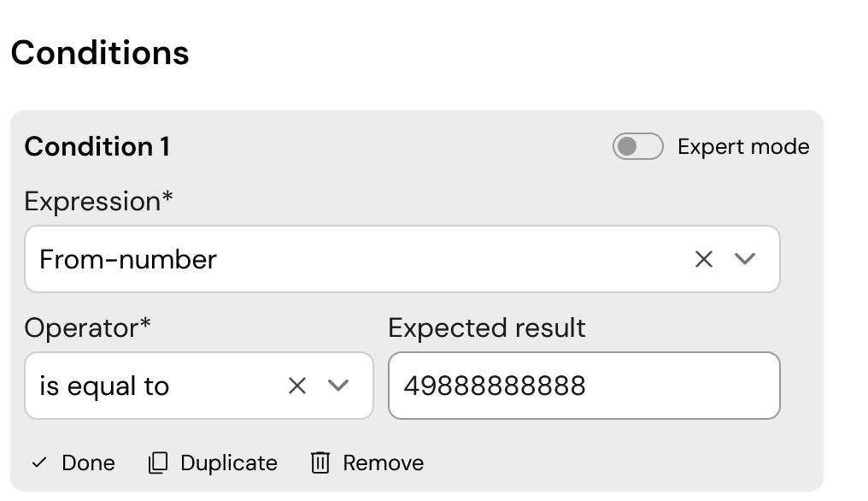Screen dimensions: 868x501
Task: Click the Expected result label
Action: click(x=487, y=327)
